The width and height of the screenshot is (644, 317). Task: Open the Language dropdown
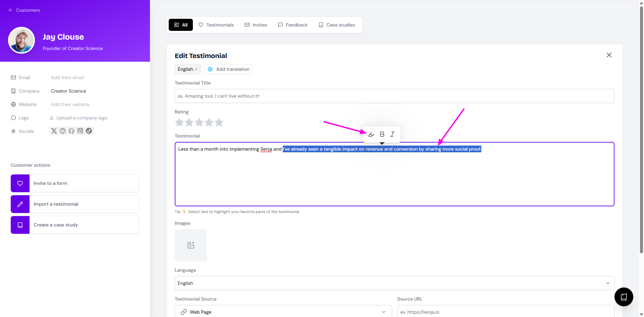click(x=394, y=283)
